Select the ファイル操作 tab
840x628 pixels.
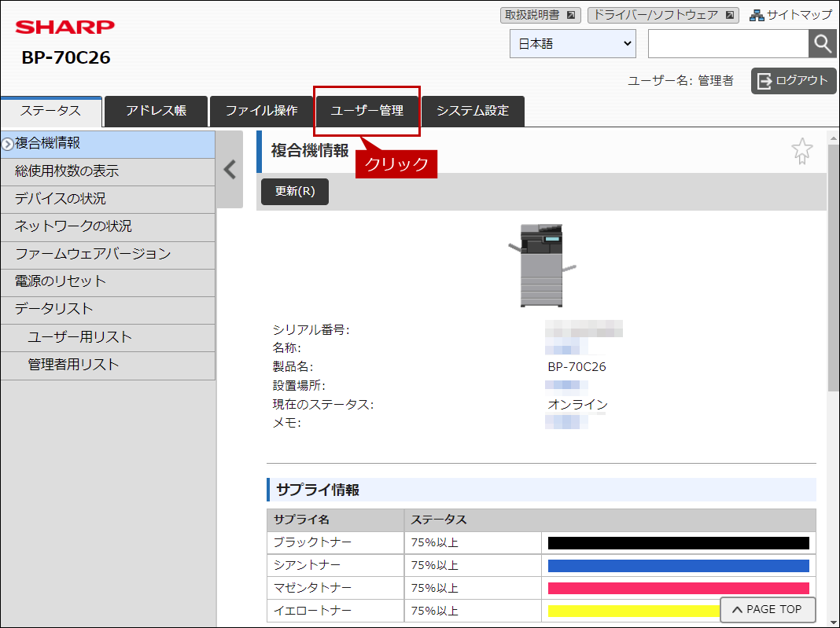[261, 111]
